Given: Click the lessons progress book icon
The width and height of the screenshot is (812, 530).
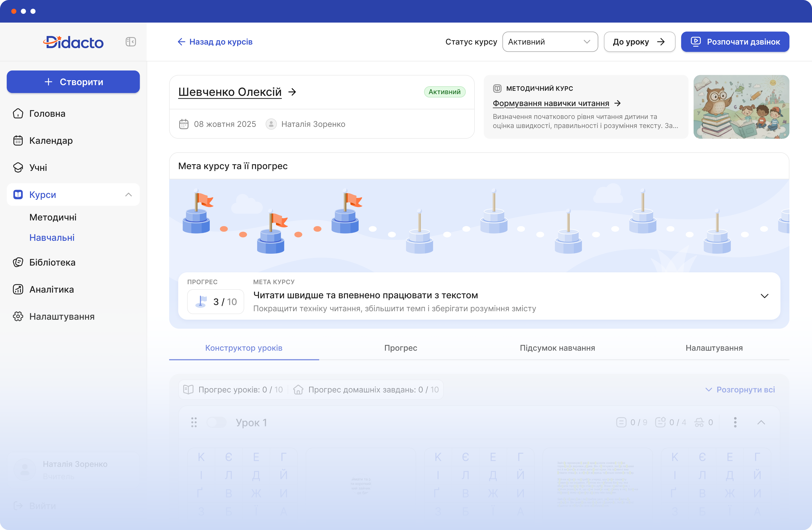Looking at the screenshot, I should [188, 389].
